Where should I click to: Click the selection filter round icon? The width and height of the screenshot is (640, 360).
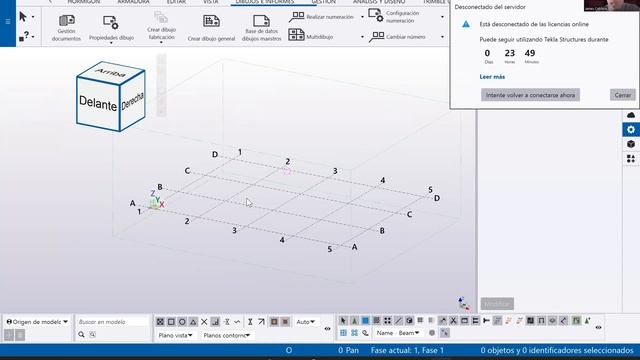pyautogui.click(x=432, y=333)
